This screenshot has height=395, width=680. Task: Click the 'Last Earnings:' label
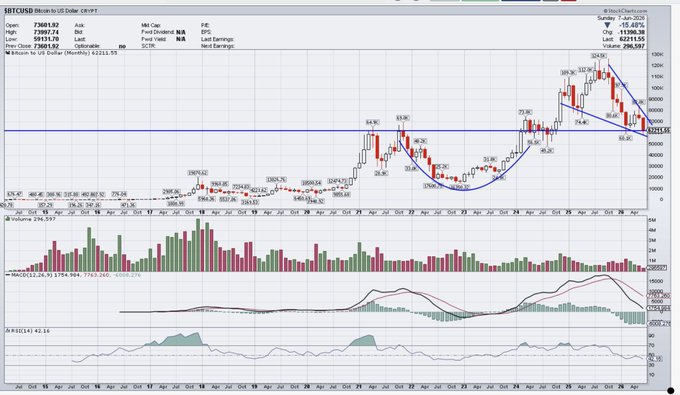tap(218, 39)
